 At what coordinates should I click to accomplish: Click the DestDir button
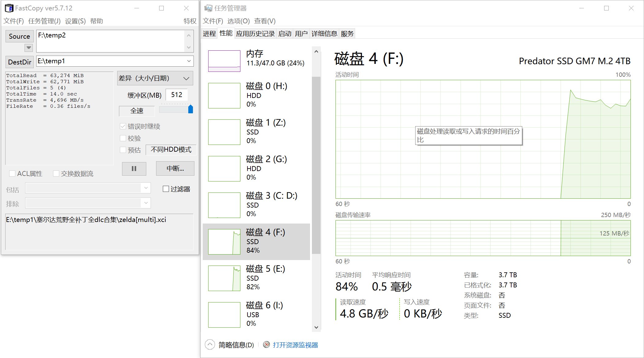[20, 62]
